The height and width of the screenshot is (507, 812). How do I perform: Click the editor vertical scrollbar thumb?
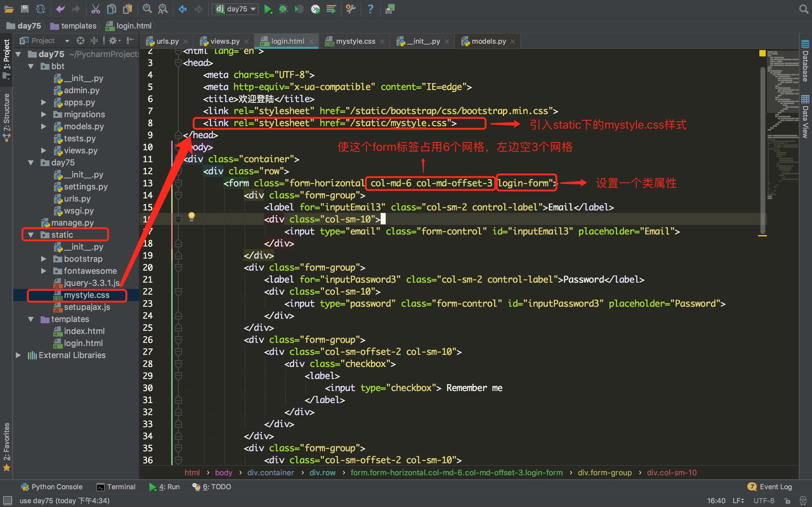tap(762, 151)
